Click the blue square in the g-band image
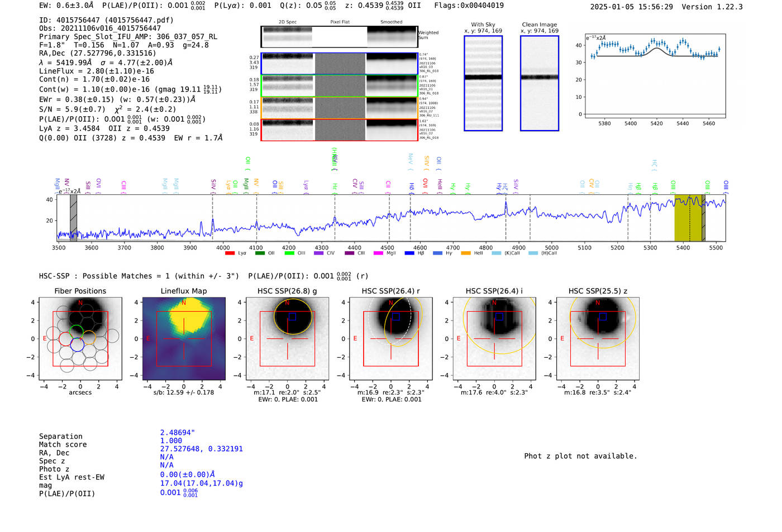Viewport: 782px width, 532px height. pyautogui.click(x=292, y=317)
